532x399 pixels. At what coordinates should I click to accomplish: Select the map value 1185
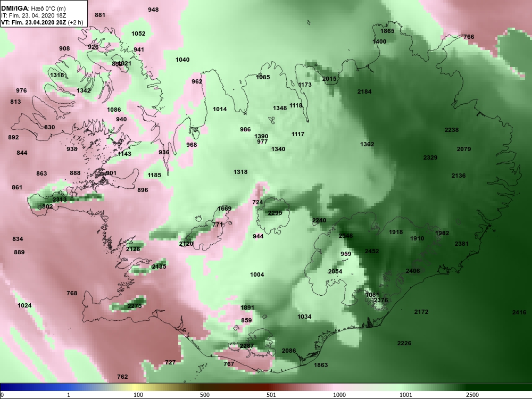[154, 176]
